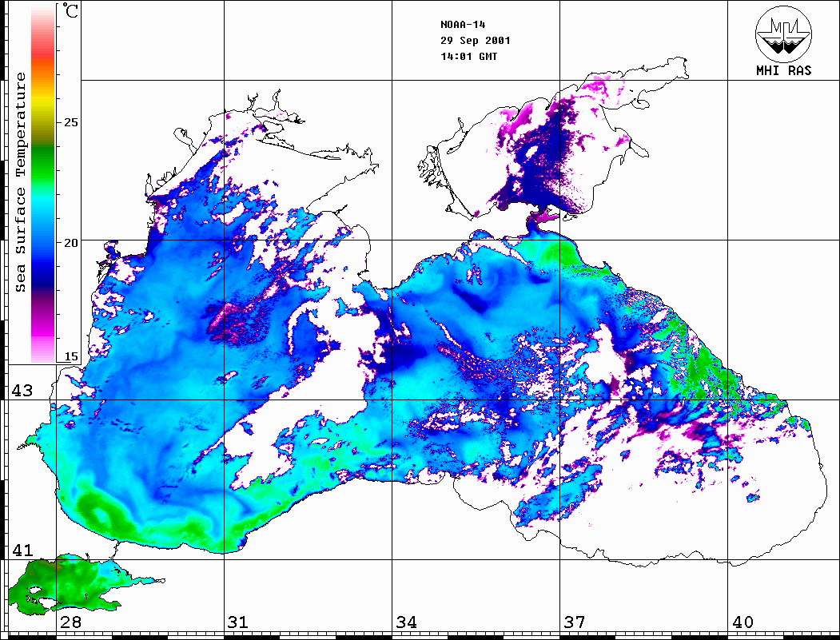Screen dimensions: 840x640
Task: Click the latitude label 43
Action: pos(22,391)
